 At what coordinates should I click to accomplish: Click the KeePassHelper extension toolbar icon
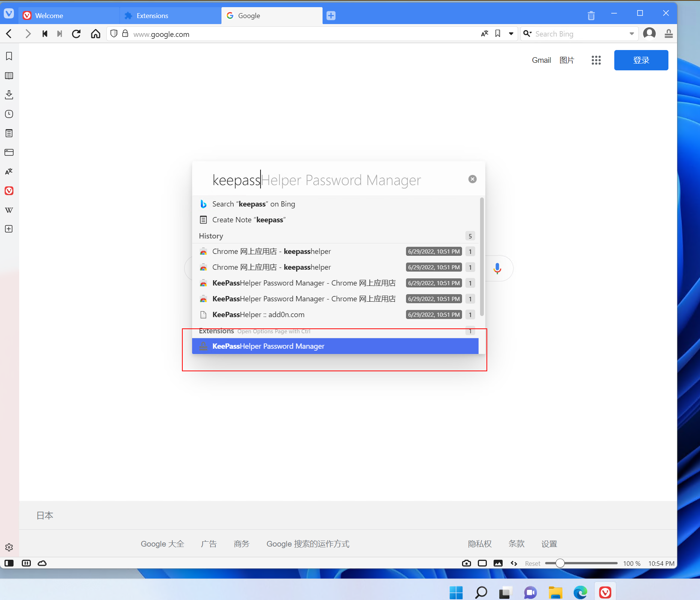click(668, 33)
